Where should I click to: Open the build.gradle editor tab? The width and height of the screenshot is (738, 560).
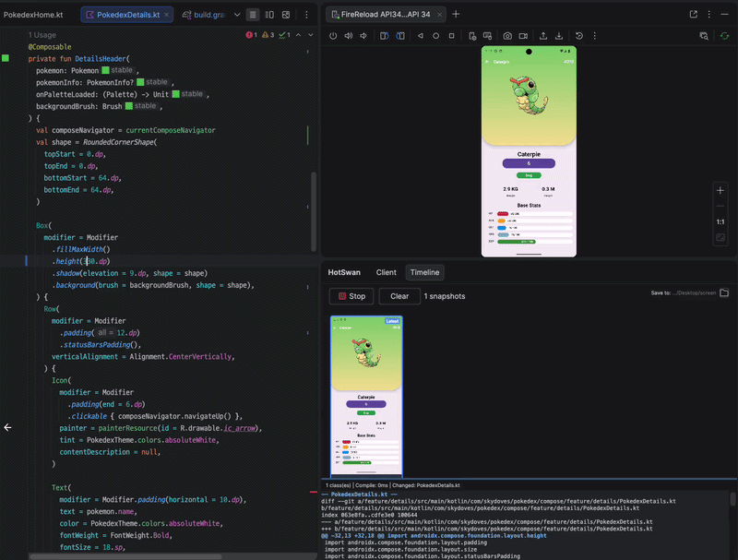205,15
